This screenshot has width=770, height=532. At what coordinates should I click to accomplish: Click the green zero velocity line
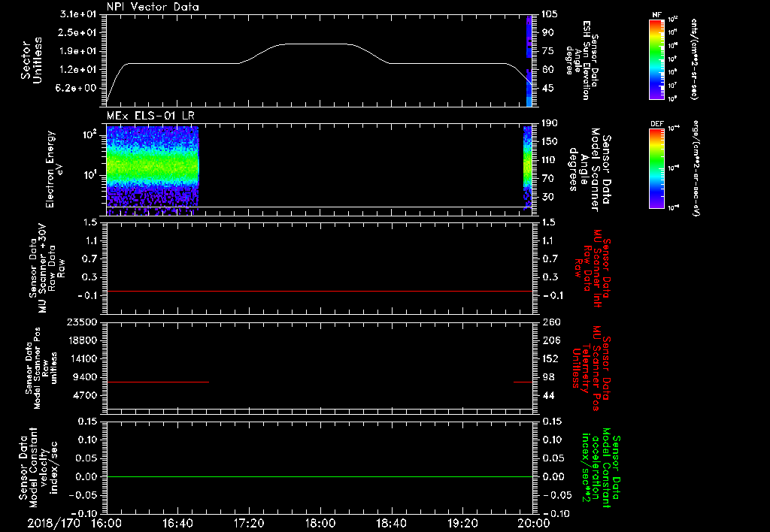point(320,476)
